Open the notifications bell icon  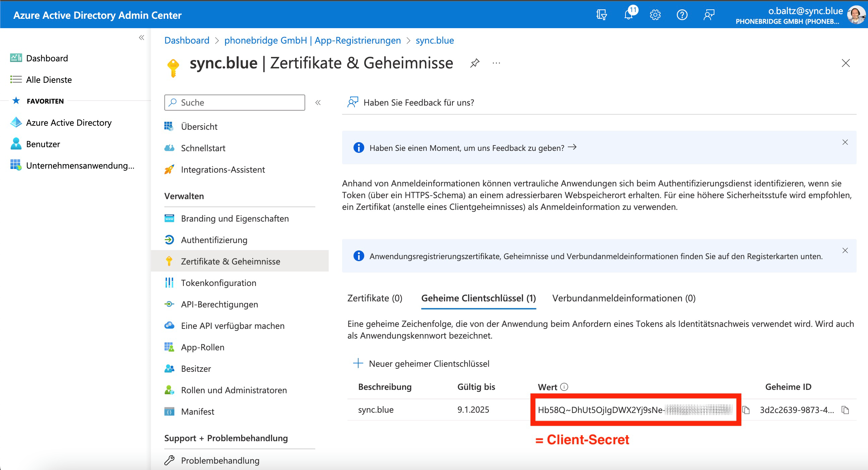[629, 14]
